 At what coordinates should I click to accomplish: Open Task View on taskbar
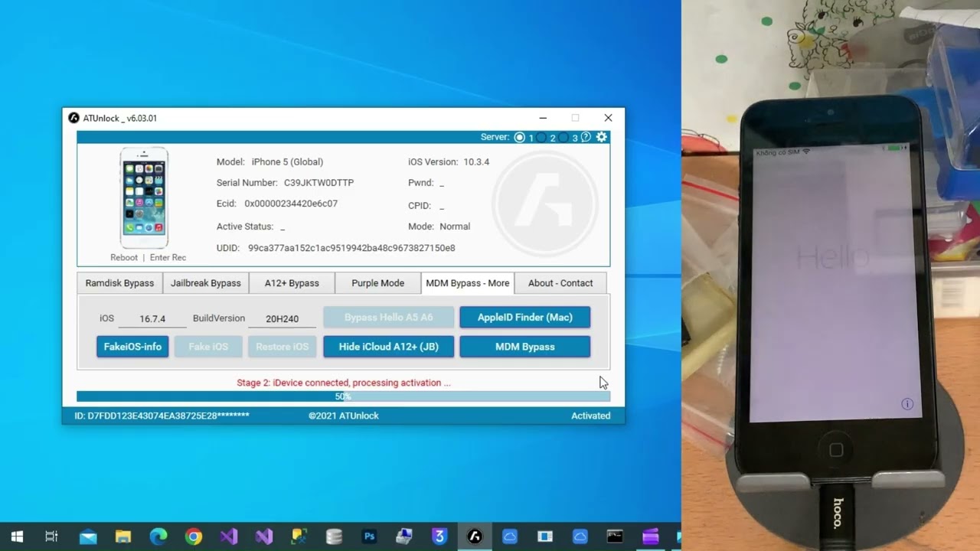point(51,536)
